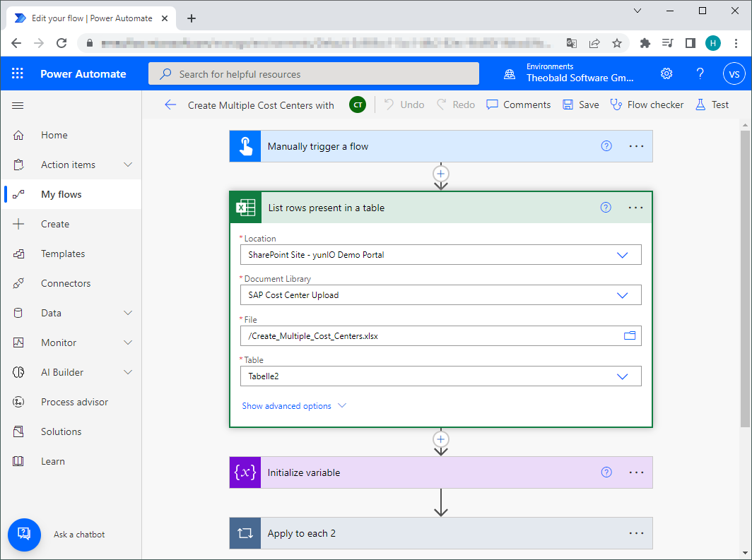Expand the Monitor menu chevron
Image resolution: width=752 pixels, height=560 pixels.
pyautogui.click(x=127, y=342)
